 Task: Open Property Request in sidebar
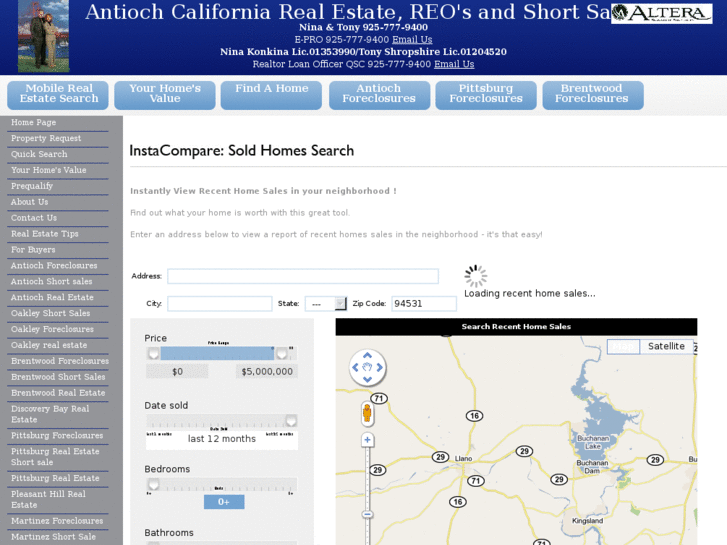point(46,138)
